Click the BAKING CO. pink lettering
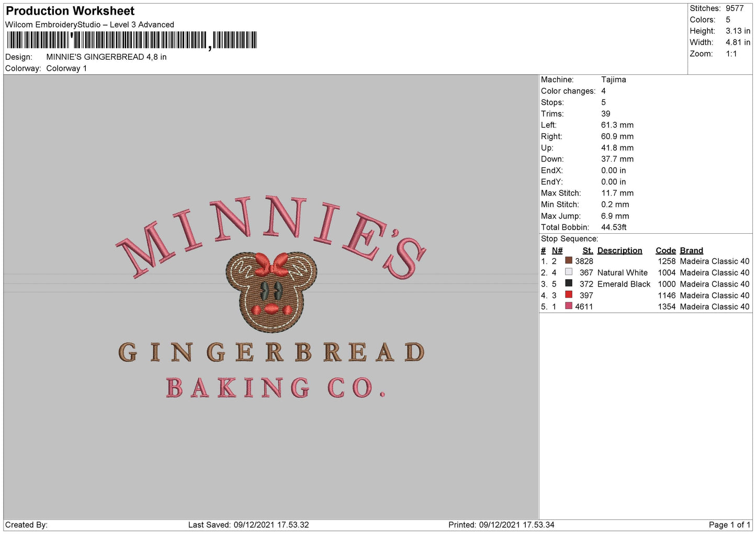The height and width of the screenshot is (534, 756). click(x=276, y=388)
